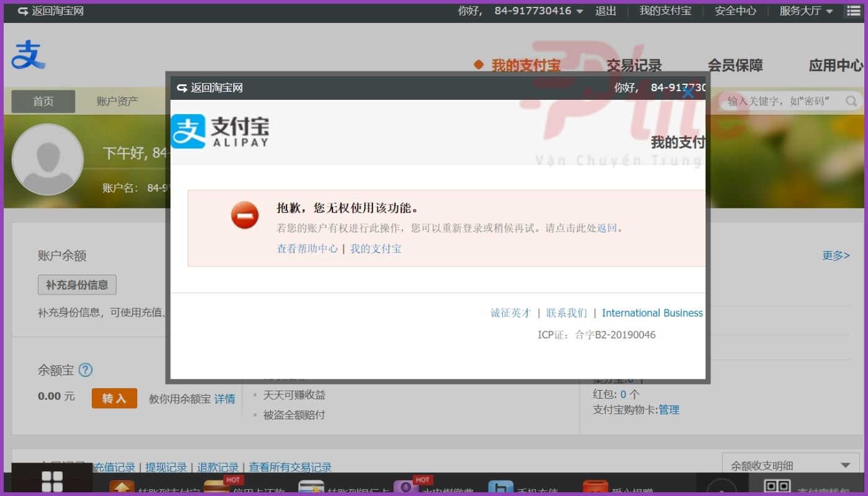Click the blue Alipay 支 logo in page header

[29, 55]
